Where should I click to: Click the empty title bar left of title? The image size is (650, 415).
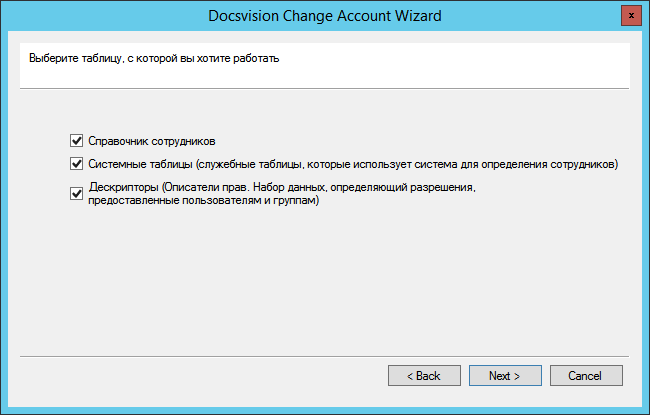100,15
